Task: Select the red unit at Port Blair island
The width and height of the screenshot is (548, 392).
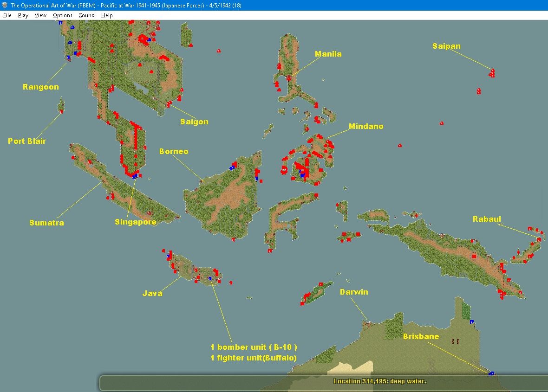Action: 61,112
